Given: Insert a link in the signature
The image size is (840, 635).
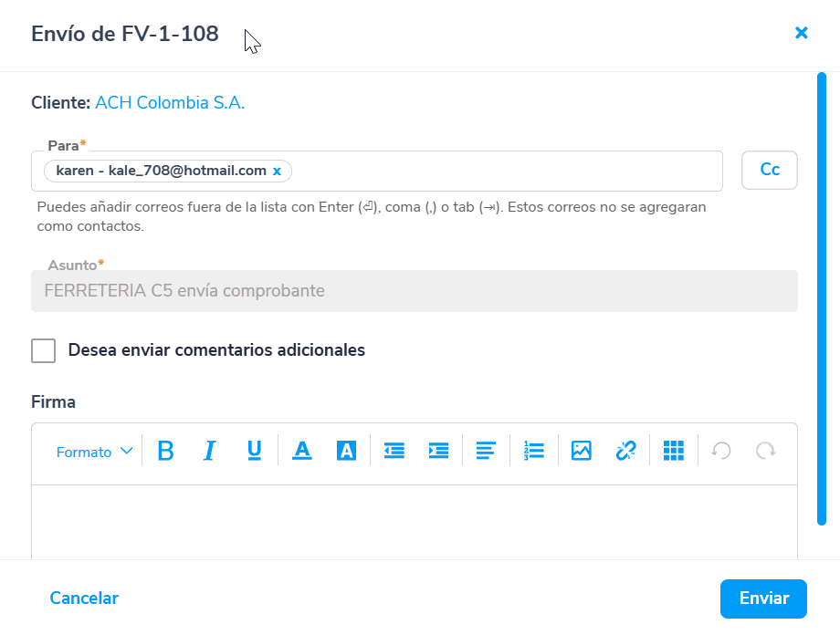Looking at the screenshot, I should coord(625,451).
